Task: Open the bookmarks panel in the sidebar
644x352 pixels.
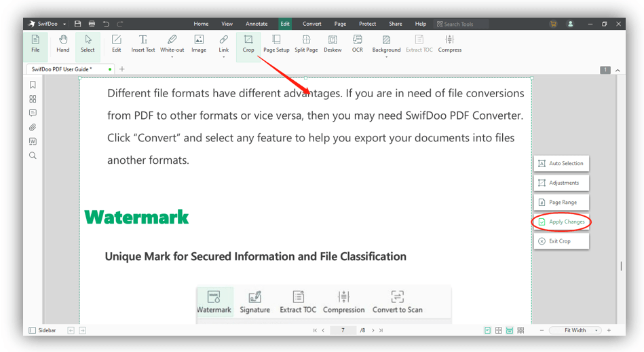Action: coord(33,85)
